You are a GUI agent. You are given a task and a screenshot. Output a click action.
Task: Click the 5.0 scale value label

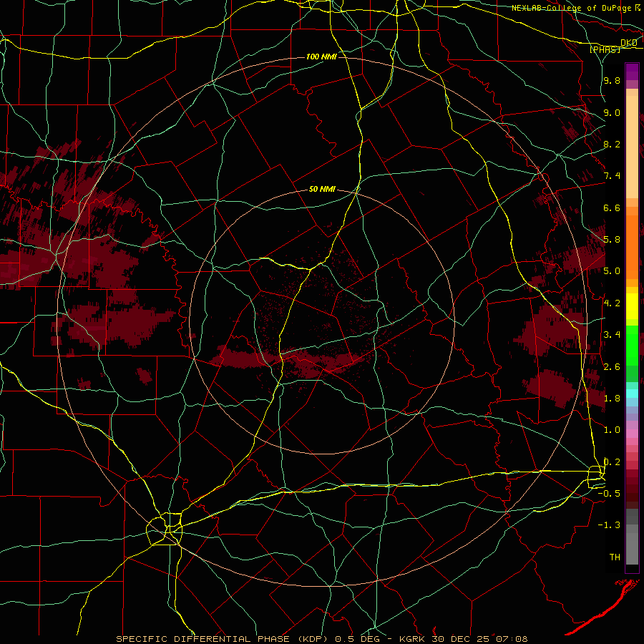click(612, 271)
